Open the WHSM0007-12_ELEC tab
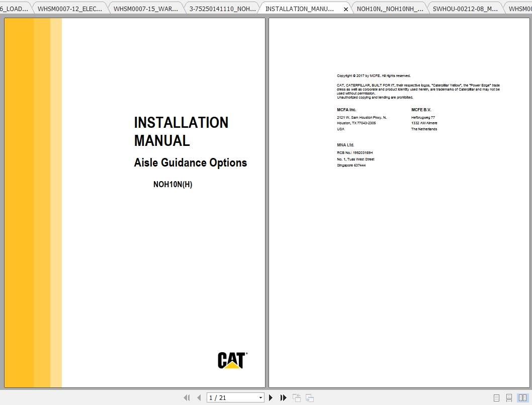Image resolution: width=532 pixels, height=405 pixels. 70,8
